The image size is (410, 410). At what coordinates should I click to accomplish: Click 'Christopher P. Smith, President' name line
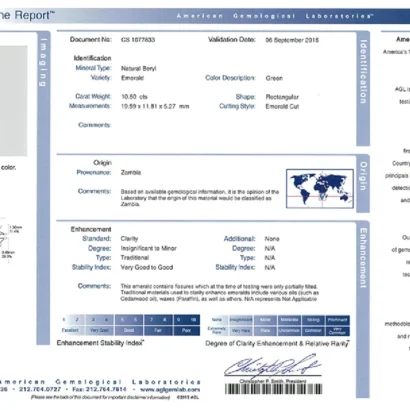pyautogui.click(x=272, y=381)
